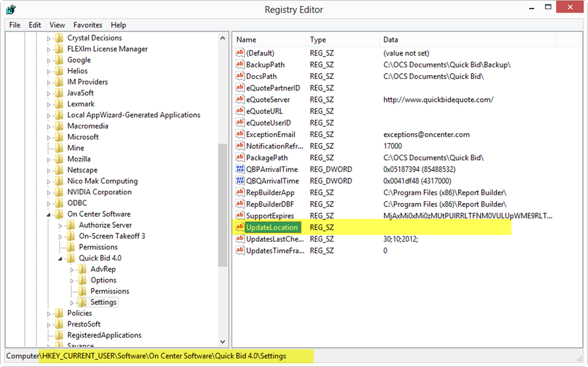Select the eQuoteUserID value name

coord(269,123)
